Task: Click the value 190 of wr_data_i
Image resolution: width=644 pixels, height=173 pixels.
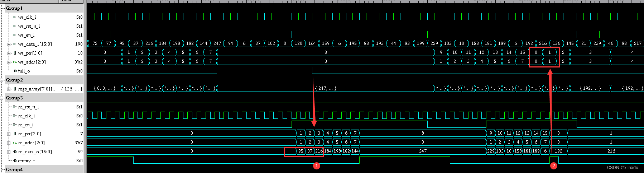Action: [x=79, y=44]
